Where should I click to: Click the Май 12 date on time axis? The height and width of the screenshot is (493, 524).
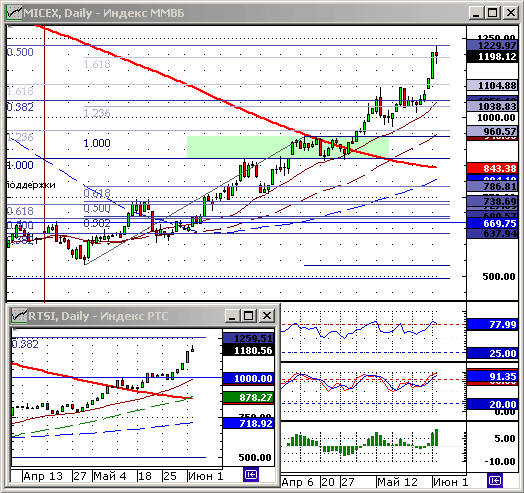[397, 482]
